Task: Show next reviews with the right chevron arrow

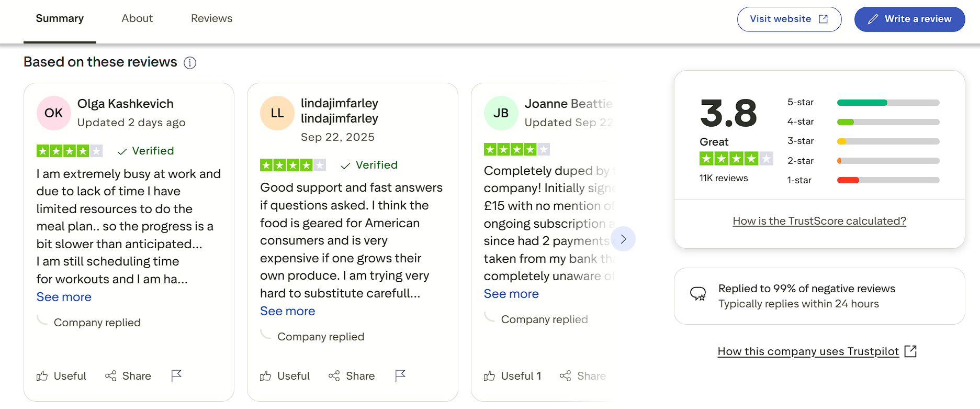Action: tap(623, 239)
